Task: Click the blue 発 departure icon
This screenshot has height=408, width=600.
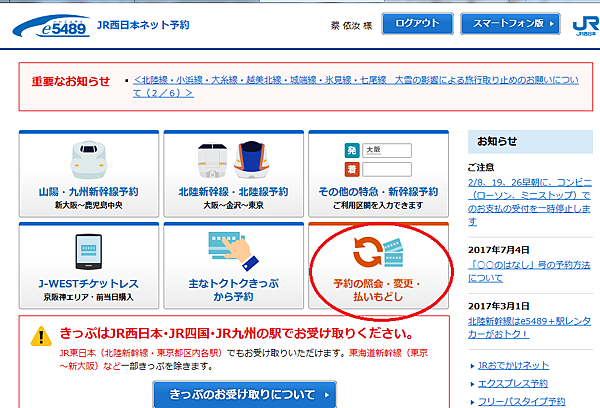Action: pyautogui.click(x=352, y=150)
